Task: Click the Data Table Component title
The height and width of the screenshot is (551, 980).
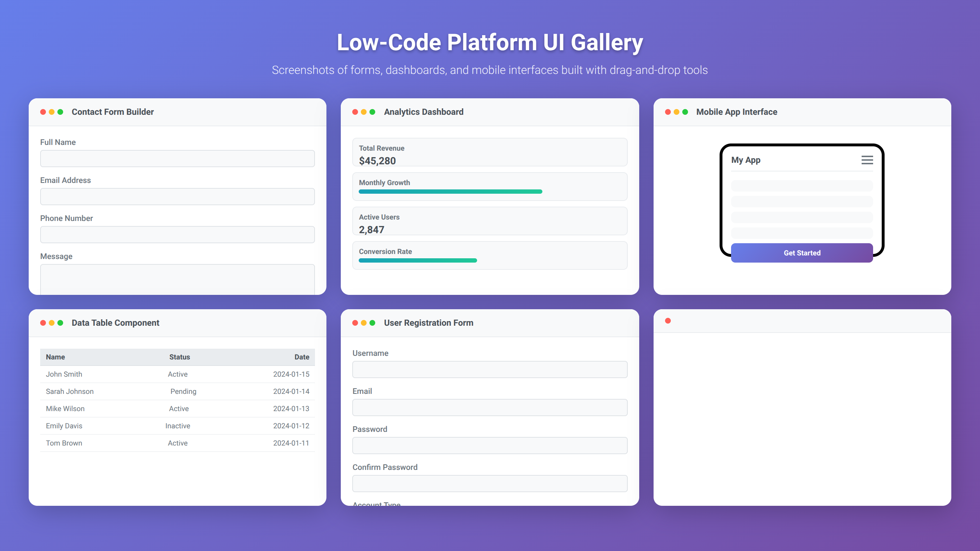Action: click(x=115, y=323)
